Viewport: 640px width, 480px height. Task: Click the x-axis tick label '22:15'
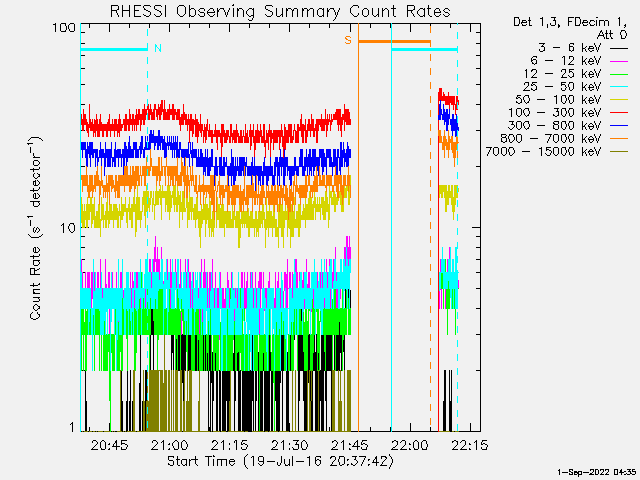pos(469,445)
